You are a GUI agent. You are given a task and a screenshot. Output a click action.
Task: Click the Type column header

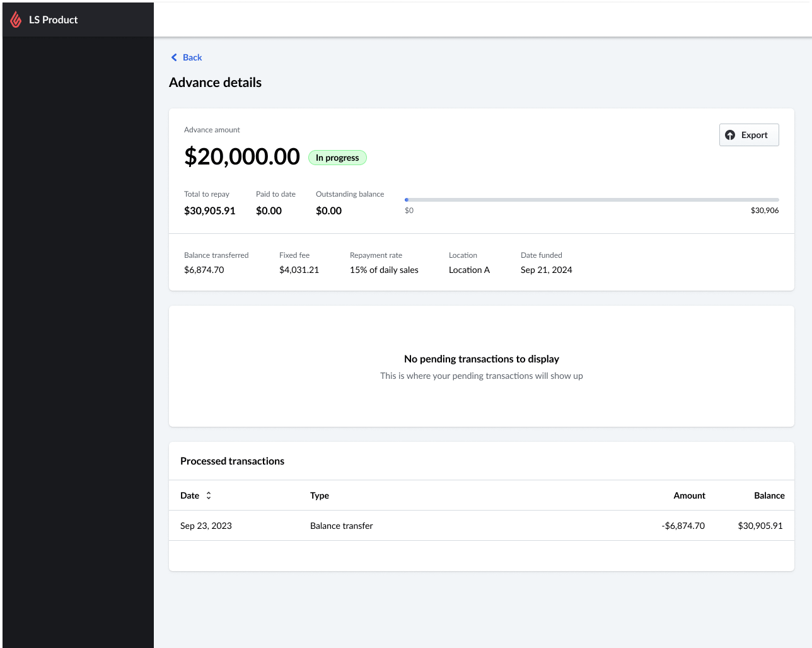320,495
